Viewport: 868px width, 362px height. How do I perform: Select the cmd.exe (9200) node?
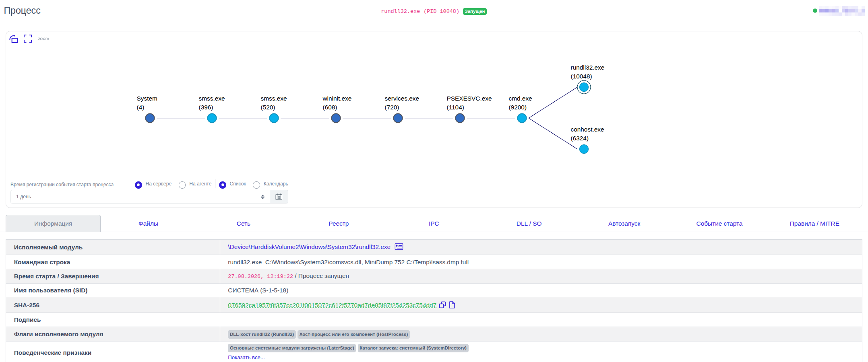point(522,118)
